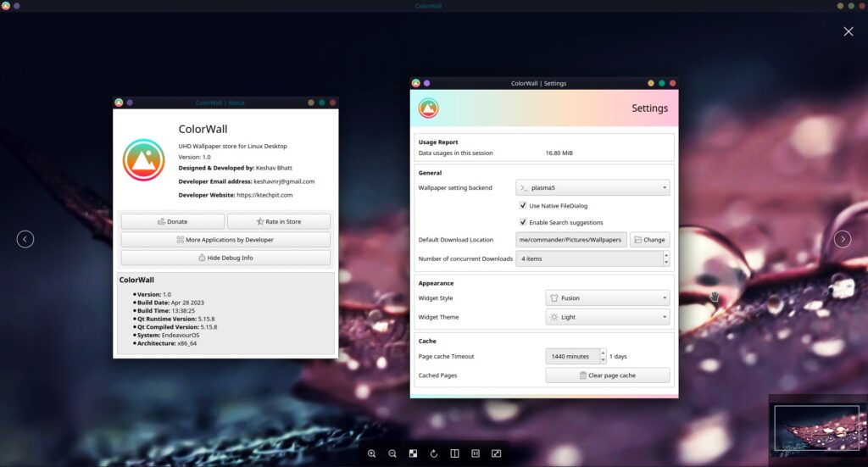Click the Change download location button
Viewport: 868px width, 467px height.
(649, 240)
